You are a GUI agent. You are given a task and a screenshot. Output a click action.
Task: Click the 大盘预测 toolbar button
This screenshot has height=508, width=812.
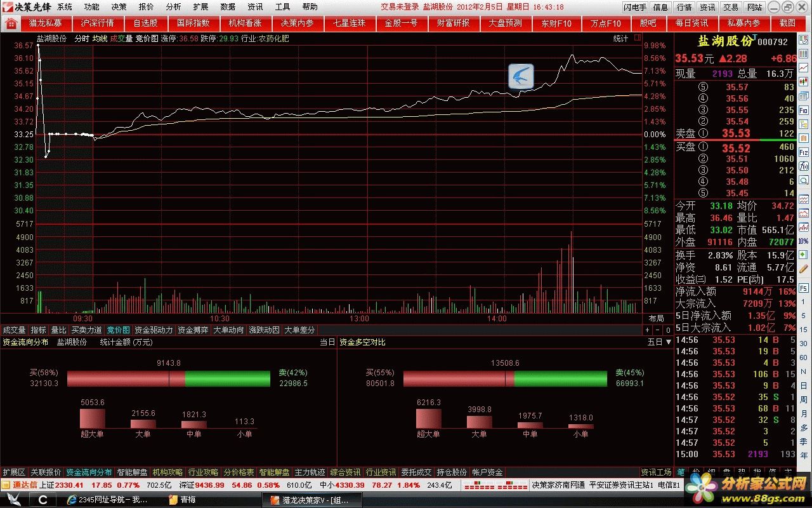[506, 23]
